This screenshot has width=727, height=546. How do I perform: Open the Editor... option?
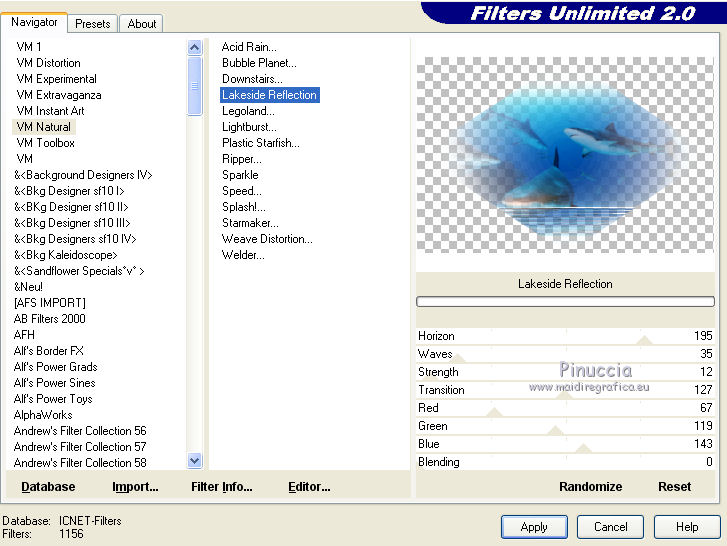click(x=309, y=487)
